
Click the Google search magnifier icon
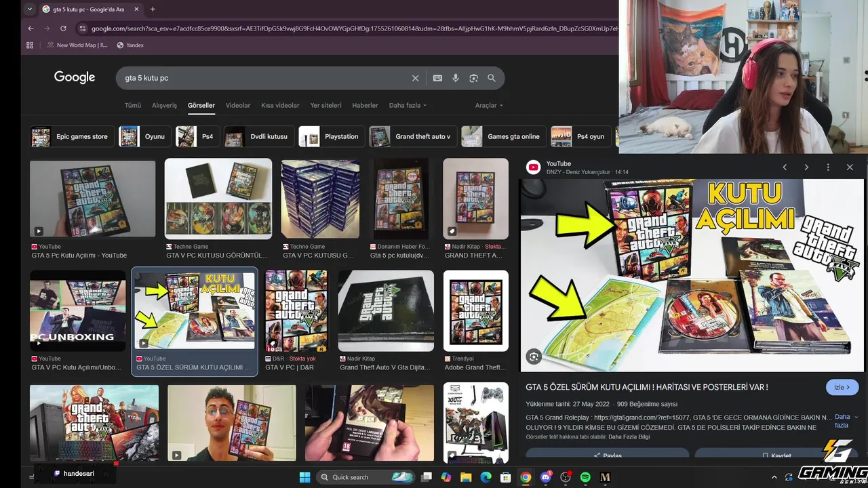pos(492,78)
